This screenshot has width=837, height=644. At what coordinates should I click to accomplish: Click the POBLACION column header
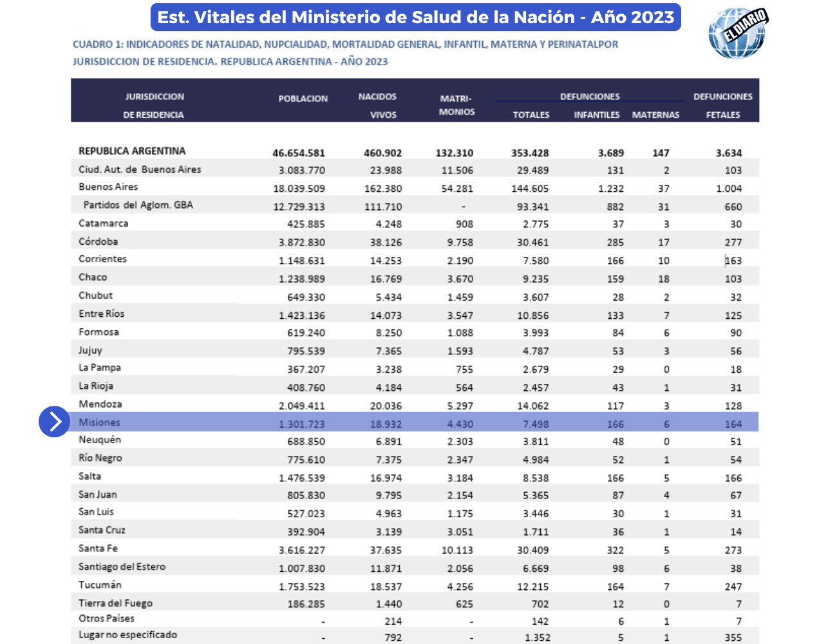pyautogui.click(x=303, y=99)
